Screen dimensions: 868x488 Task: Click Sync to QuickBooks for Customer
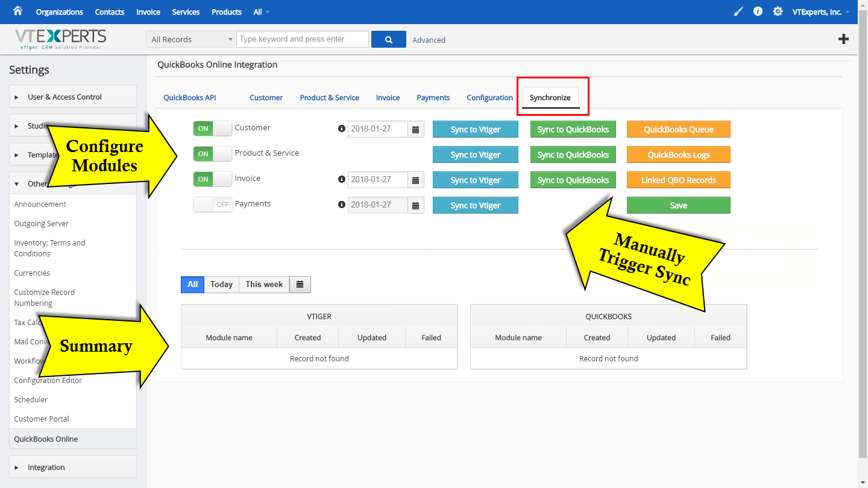573,129
